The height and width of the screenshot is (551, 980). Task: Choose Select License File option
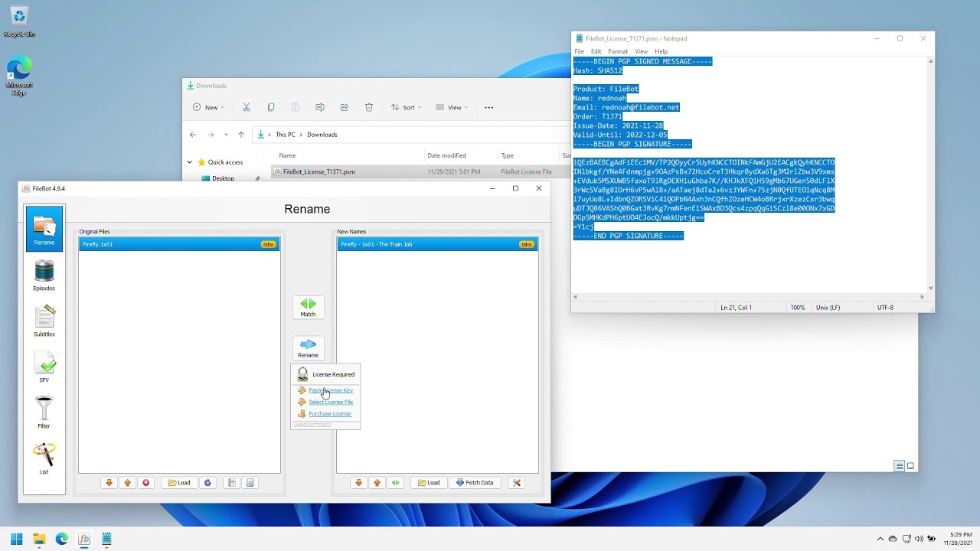coord(331,402)
